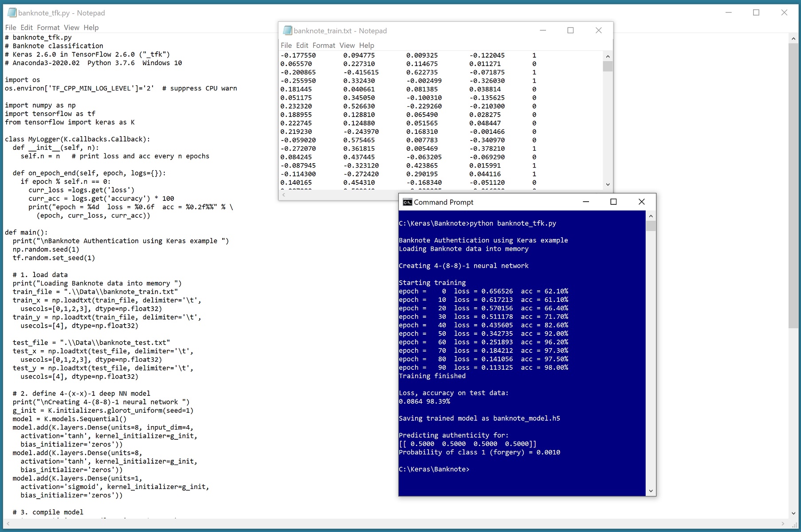The image size is (801, 532).
Task: Close the Command Prompt window
Action: [x=641, y=202]
